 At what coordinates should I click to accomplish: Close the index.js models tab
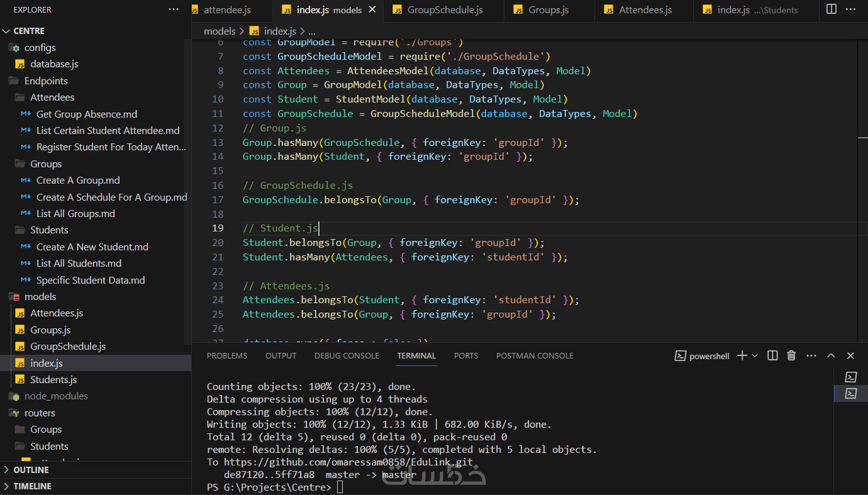click(x=372, y=9)
